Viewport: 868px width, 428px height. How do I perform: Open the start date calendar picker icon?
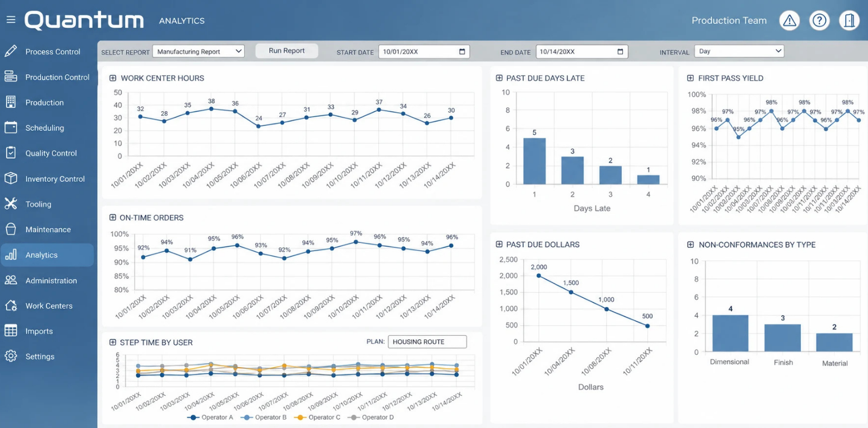(462, 52)
